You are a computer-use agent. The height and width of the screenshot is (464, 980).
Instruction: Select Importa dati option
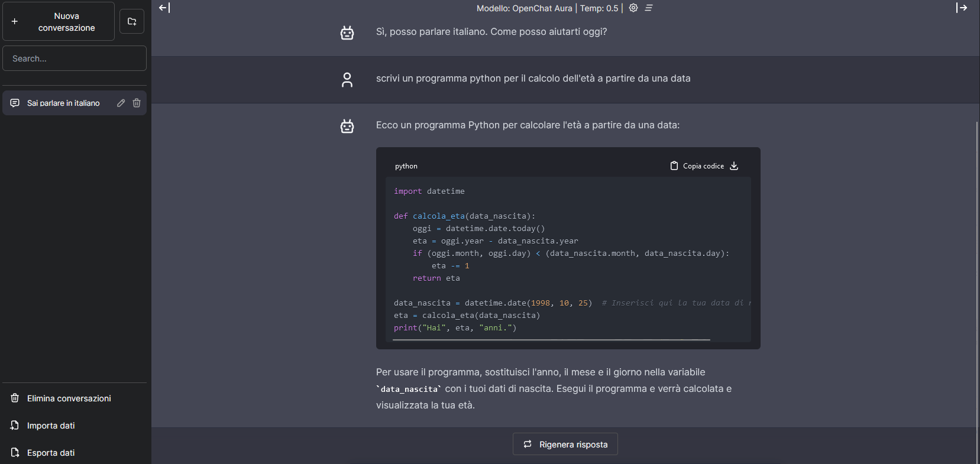tap(51, 426)
